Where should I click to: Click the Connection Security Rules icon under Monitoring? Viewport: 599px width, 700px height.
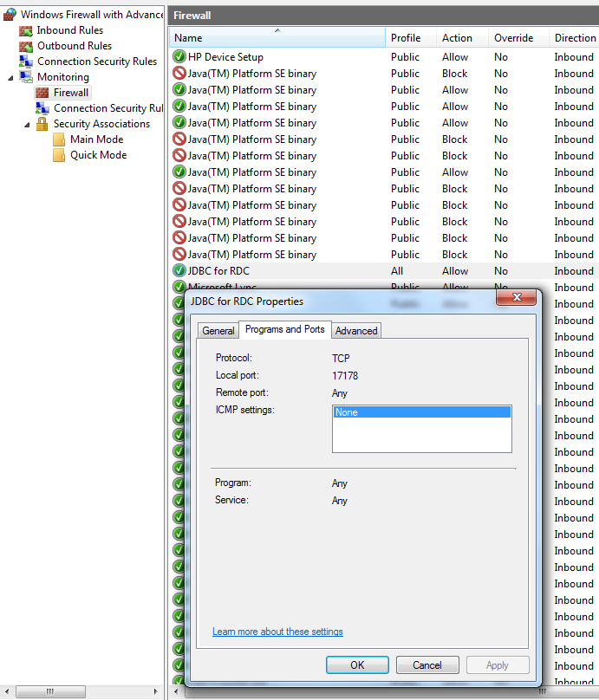pyautogui.click(x=42, y=108)
